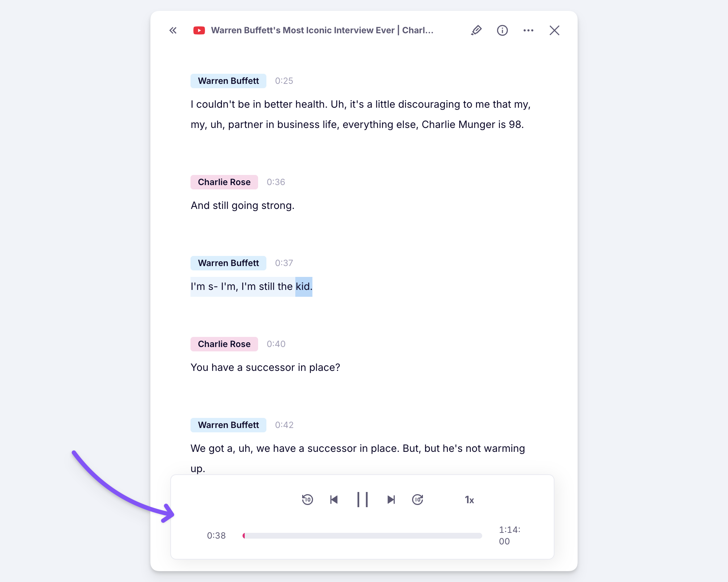Image resolution: width=728 pixels, height=582 pixels.
Task: Show transcript info icon
Action: 502,30
